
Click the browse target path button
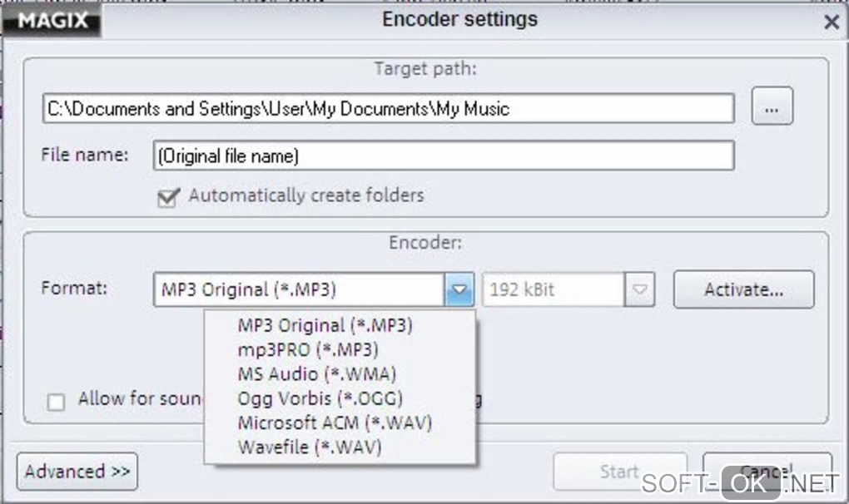(772, 108)
